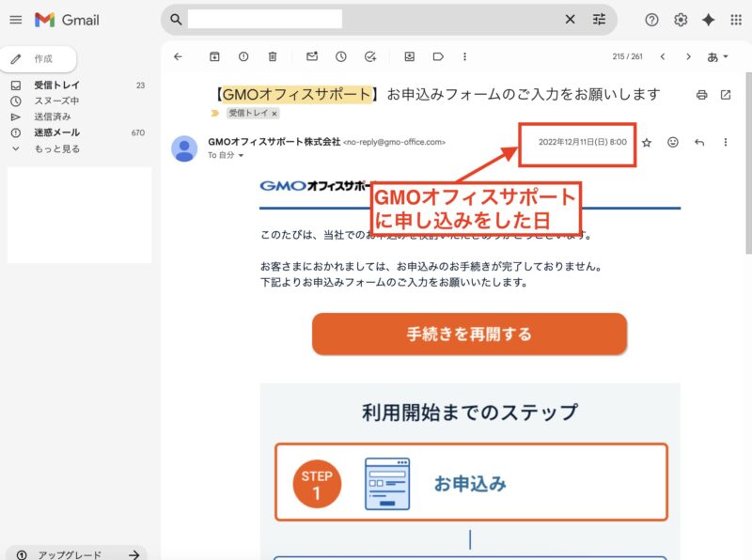Image resolution: width=752 pixels, height=560 pixels.
Task: Click the search magnifier icon
Action: point(176,19)
